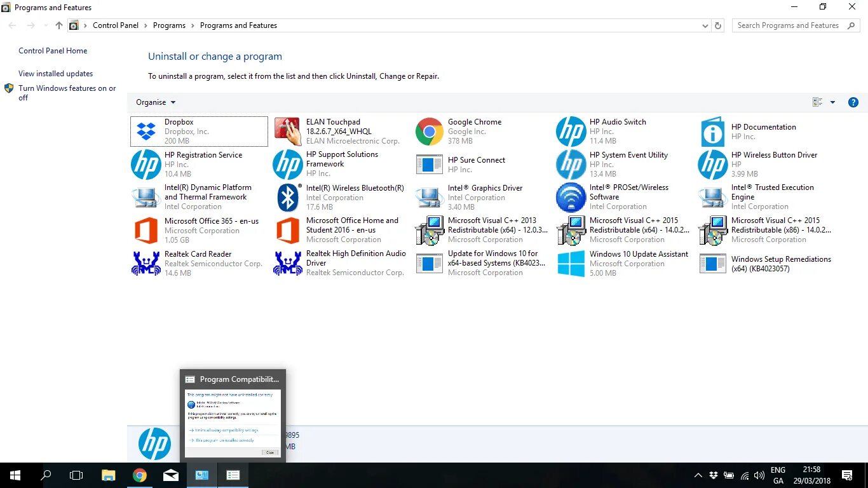Click the "378 MB" size under Google Chrome
868x488 pixels.
(x=460, y=141)
